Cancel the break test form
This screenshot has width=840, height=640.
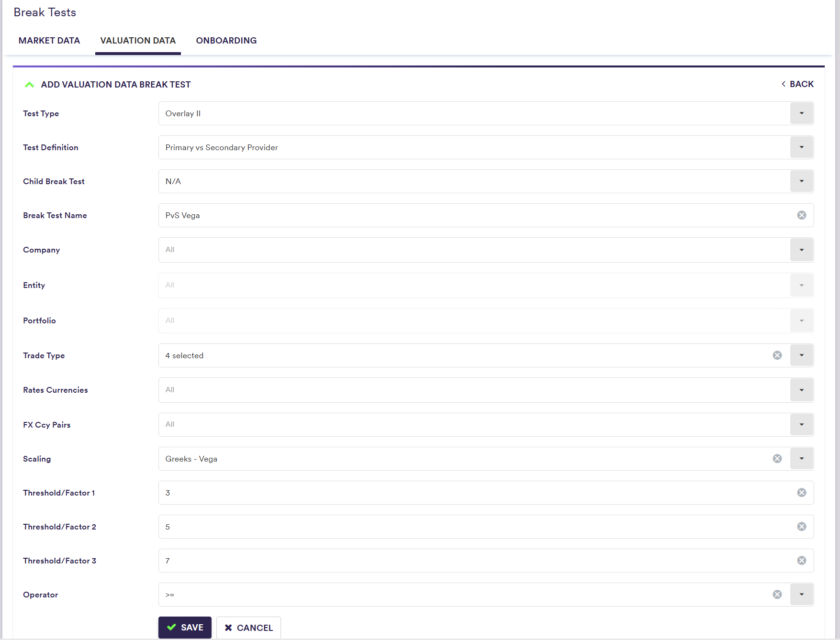tap(248, 628)
